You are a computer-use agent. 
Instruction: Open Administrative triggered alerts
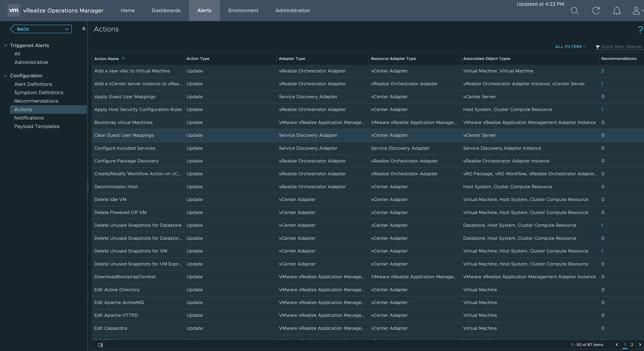pyautogui.click(x=31, y=62)
